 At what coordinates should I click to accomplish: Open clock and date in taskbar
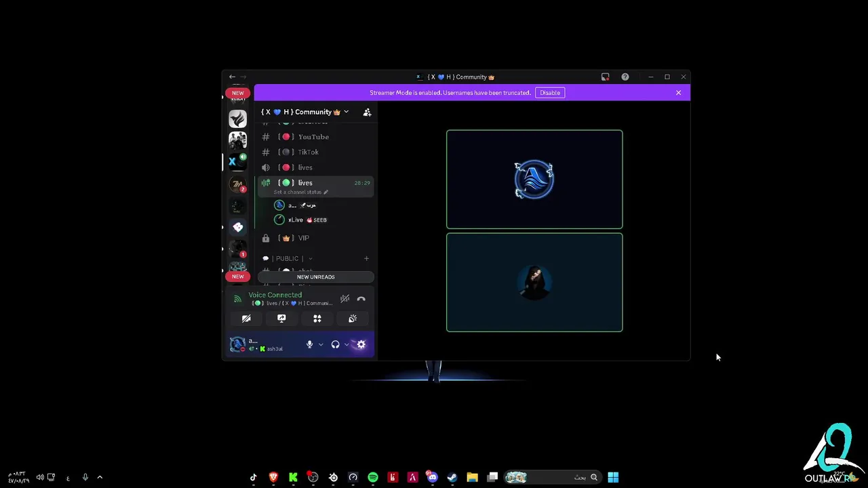18,477
